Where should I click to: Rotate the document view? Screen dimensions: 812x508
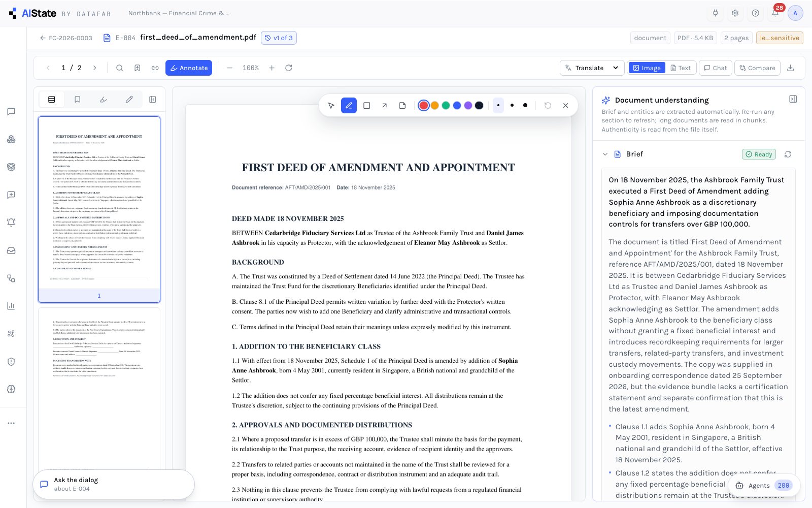point(288,68)
